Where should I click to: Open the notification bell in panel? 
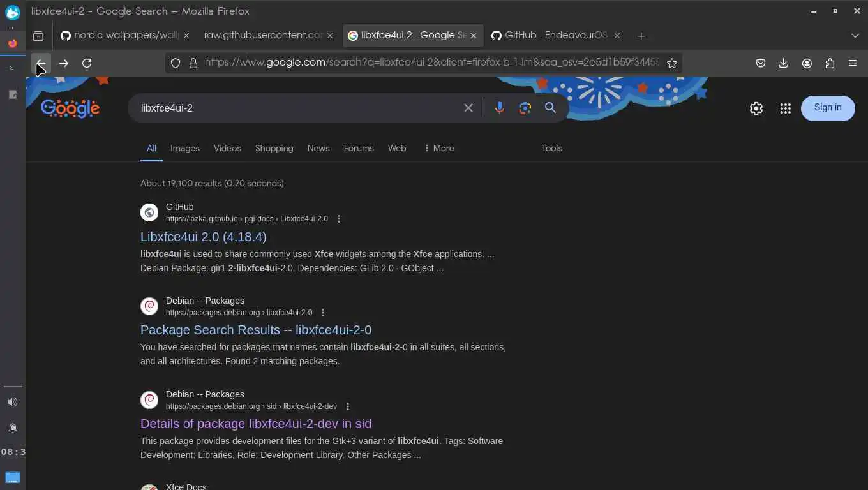pos(13,427)
